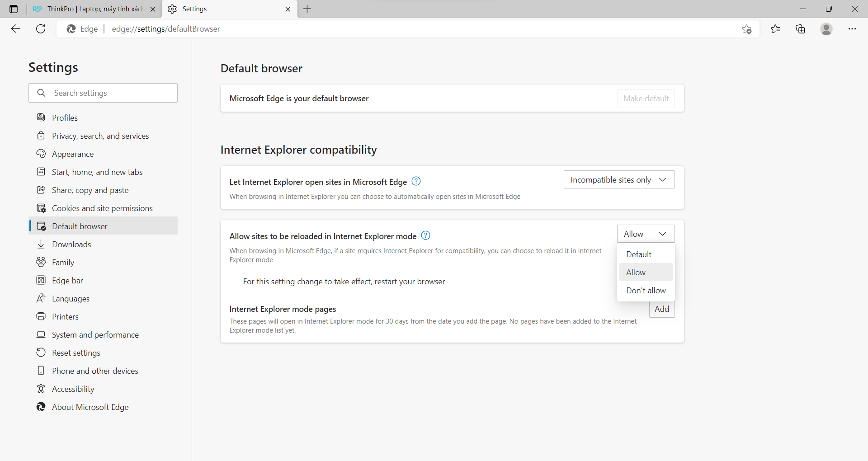Open System and performance settings
The width and height of the screenshot is (868, 461).
(103, 334)
